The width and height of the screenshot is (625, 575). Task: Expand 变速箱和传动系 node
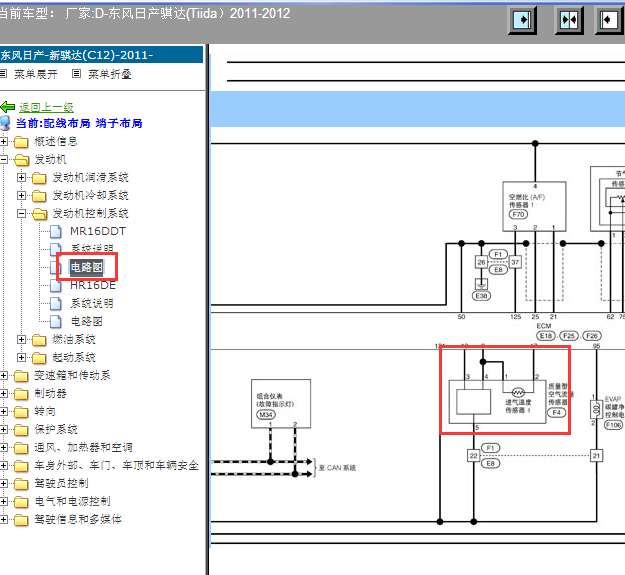click(4, 375)
